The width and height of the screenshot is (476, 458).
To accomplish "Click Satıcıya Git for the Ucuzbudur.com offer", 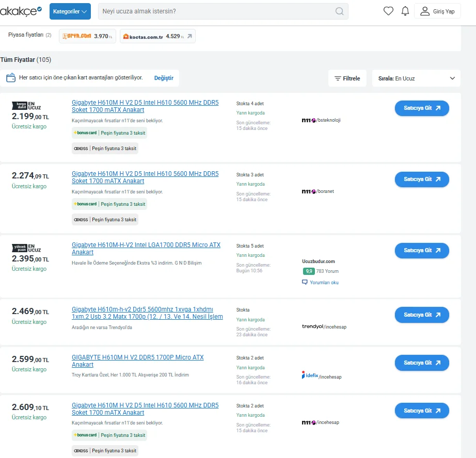I will (422, 251).
